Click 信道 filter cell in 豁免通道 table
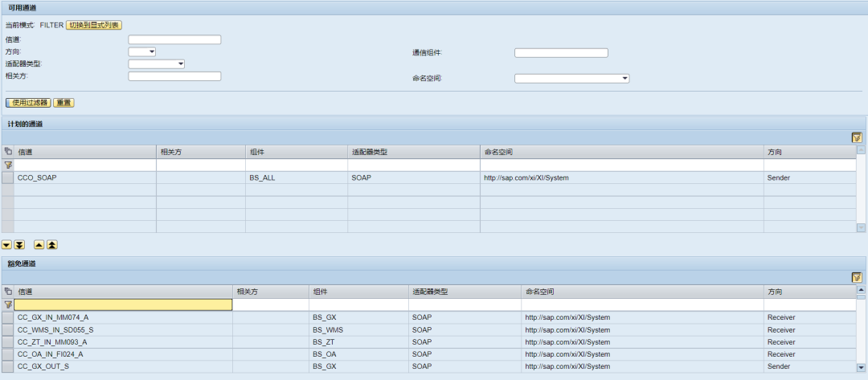The height and width of the screenshot is (380, 868). pos(123,304)
